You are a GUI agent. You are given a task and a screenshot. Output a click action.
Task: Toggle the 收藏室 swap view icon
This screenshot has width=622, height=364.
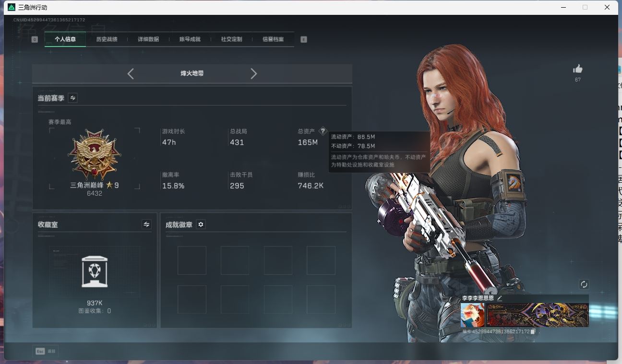click(146, 224)
